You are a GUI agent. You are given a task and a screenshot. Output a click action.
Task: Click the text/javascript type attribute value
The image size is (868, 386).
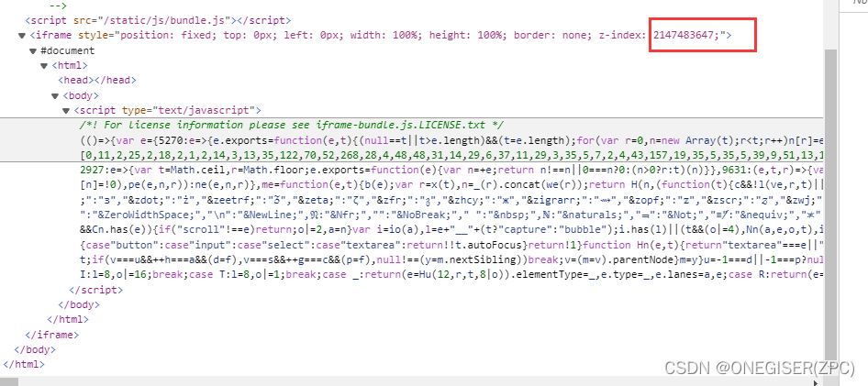(x=203, y=110)
